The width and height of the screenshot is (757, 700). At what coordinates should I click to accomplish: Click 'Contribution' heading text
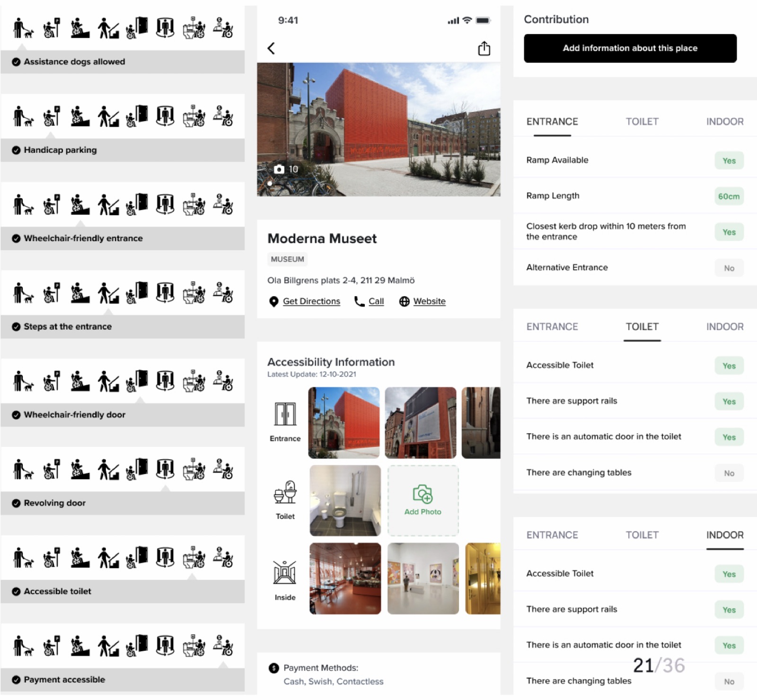pyautogui.click(x=556, y=19)
